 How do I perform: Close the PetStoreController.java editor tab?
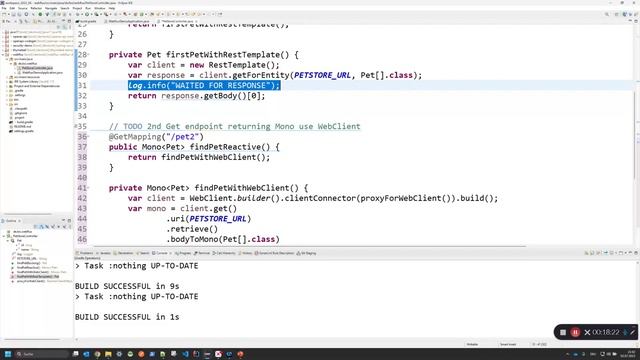click(196, 21)
